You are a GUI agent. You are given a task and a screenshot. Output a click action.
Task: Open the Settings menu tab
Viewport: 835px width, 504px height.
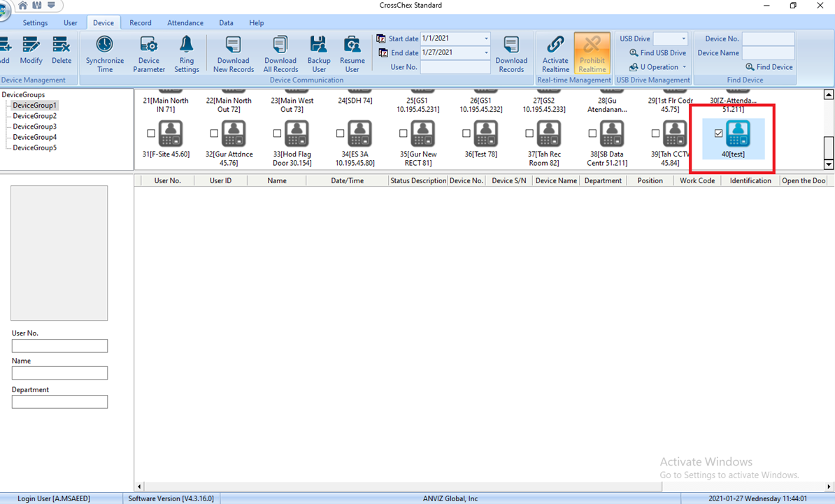35,23
